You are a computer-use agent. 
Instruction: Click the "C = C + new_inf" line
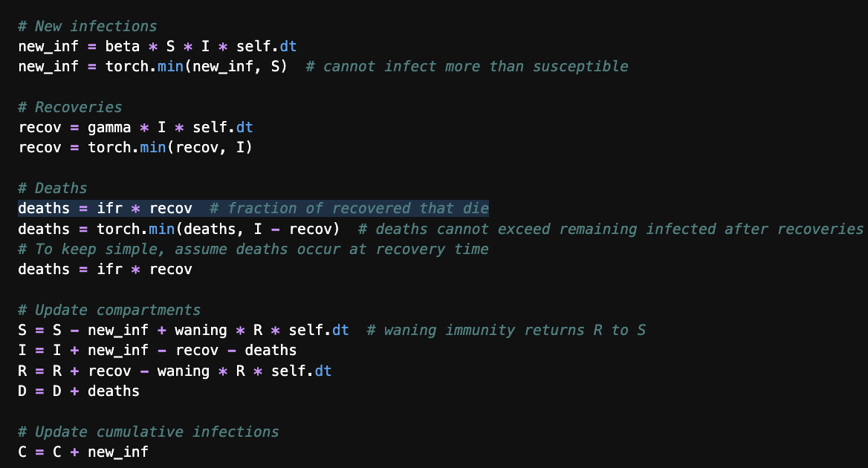[83, 452]
